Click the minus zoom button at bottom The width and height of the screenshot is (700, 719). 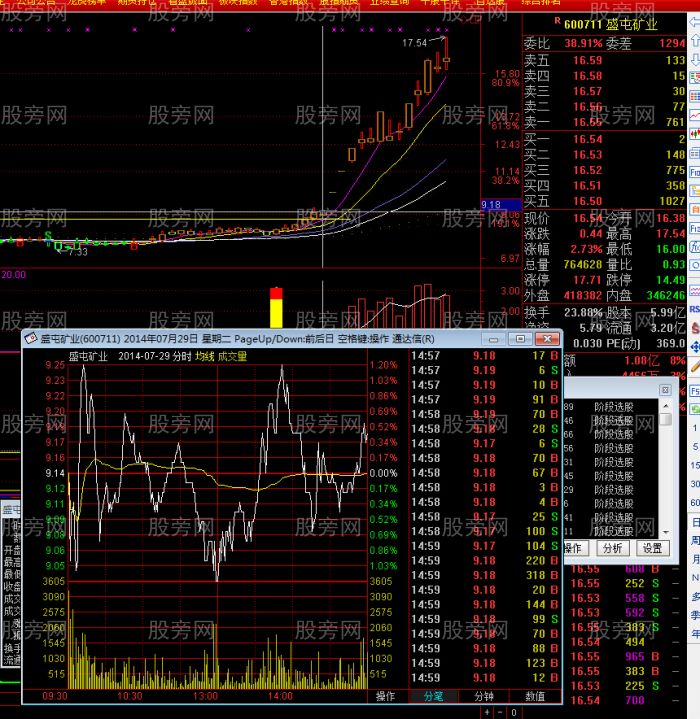(500, 713)
